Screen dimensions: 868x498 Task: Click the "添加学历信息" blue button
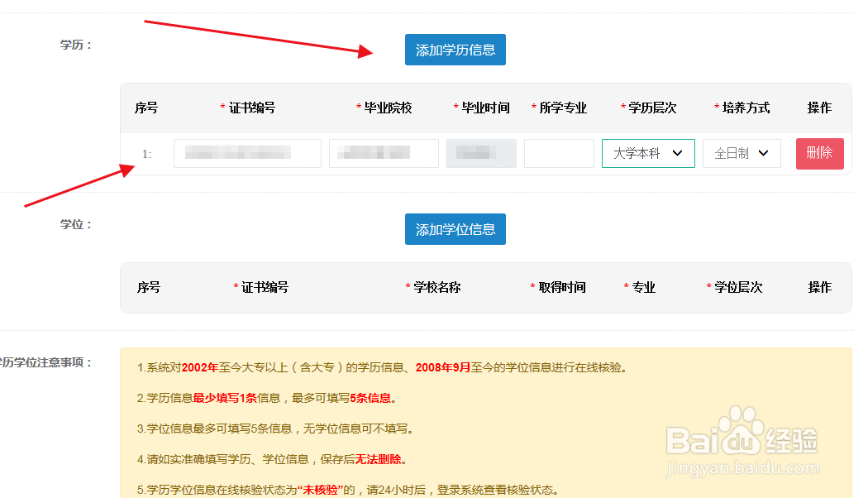[455, 50]
